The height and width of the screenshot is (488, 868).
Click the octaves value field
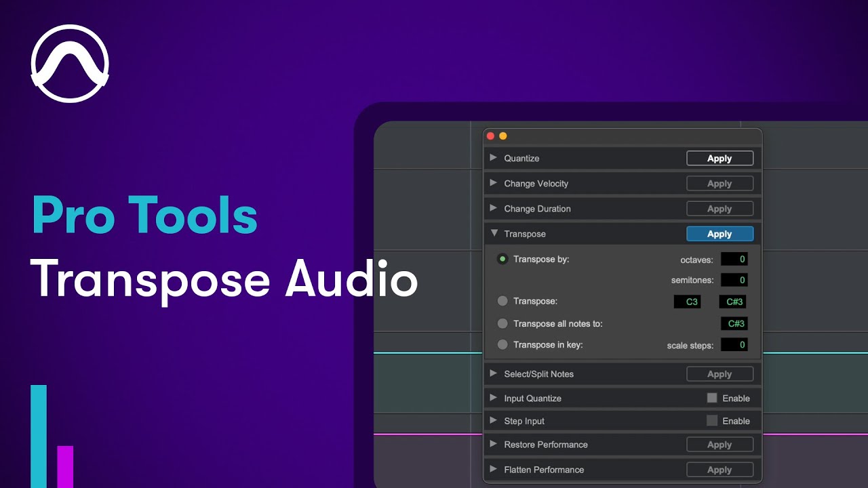coord(734,259)
